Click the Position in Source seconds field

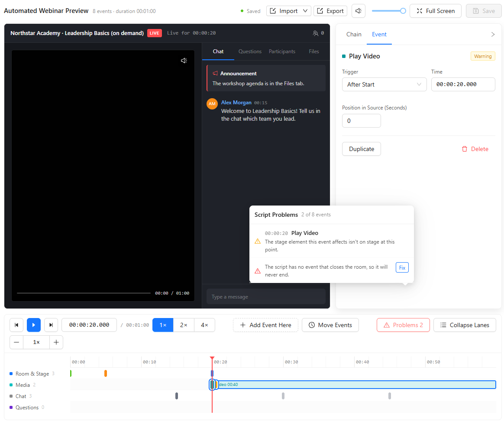(361, 121)
